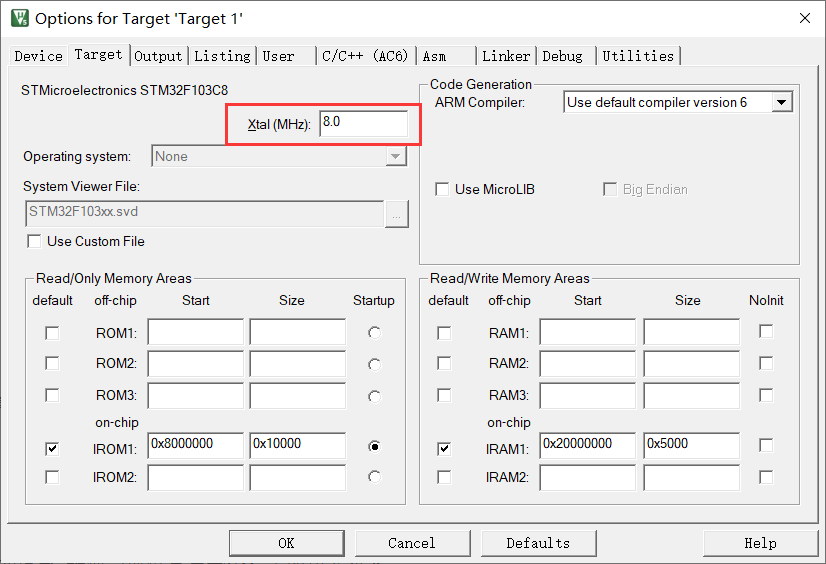Open the Output tab
The width and height of the screenshot is (826, 564).
click(x=158, y=56)
